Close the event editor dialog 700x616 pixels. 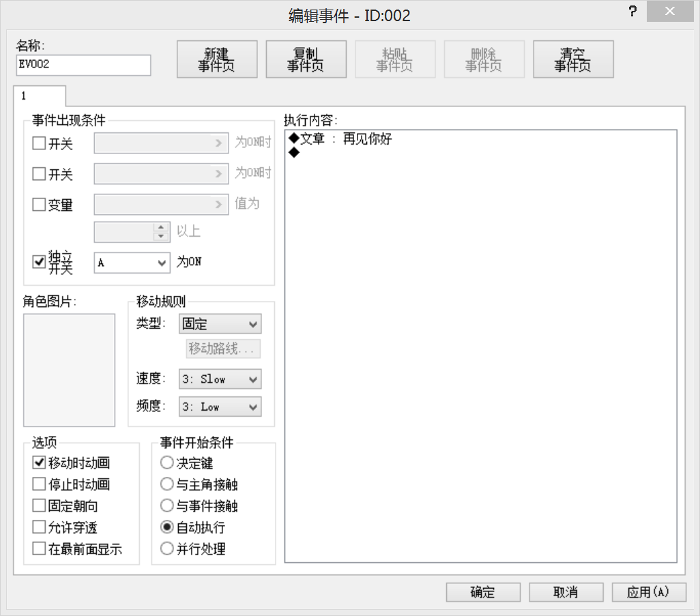670,11
